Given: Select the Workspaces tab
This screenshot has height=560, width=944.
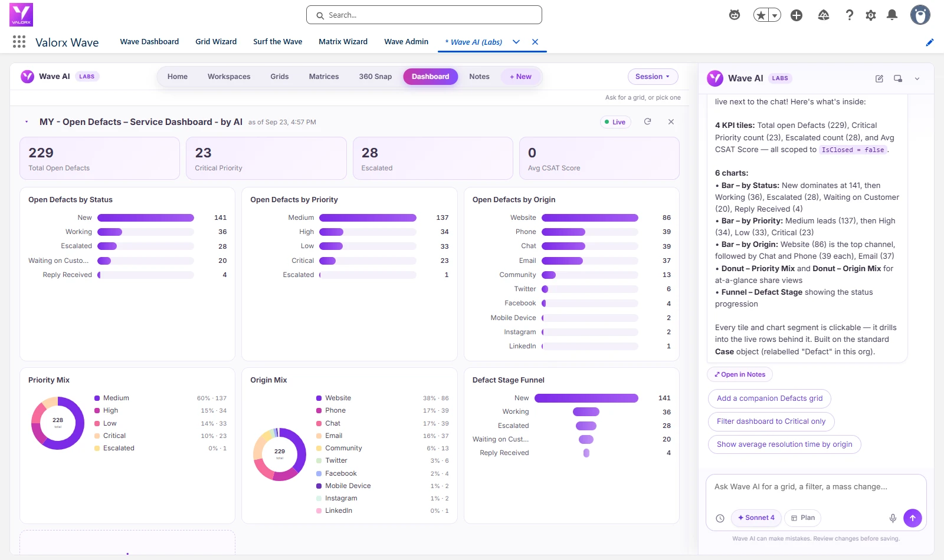Looking at the screenshot, I should tap(229, 77).
